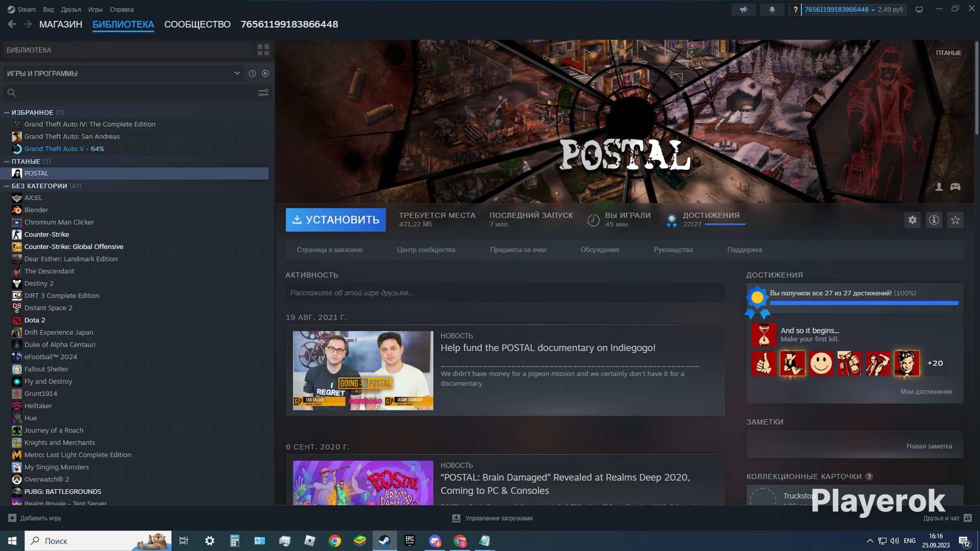Open Центр сообщества link

tap(426, 250)
